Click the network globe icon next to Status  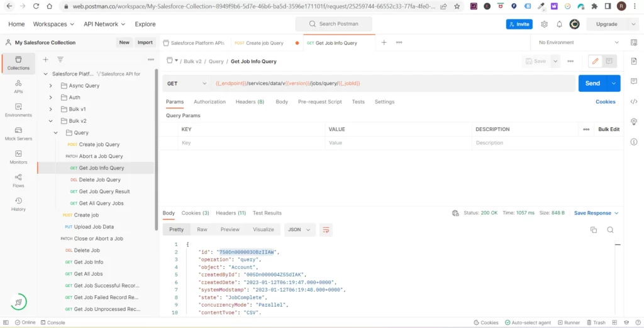pyautogui.click(x=455, y=213)
